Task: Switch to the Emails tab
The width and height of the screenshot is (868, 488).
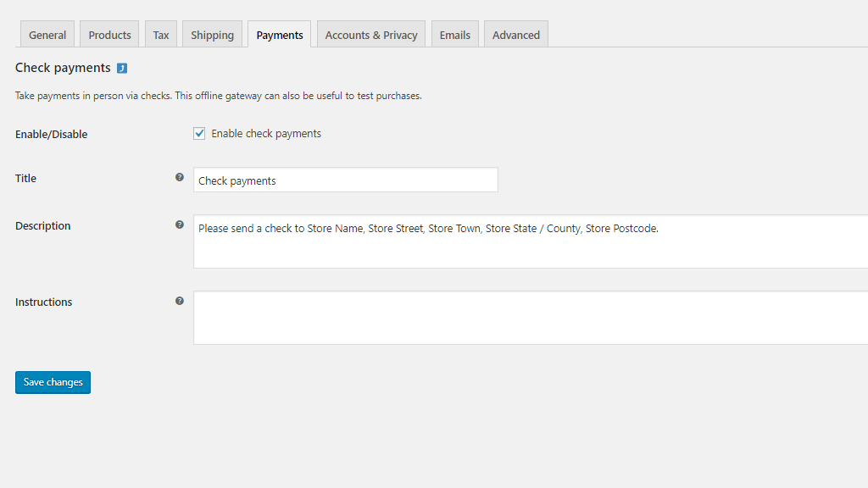Action: click(455, 35)
